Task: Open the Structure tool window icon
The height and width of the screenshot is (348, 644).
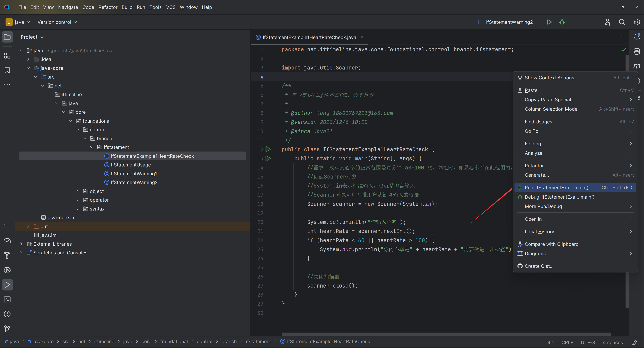Action: 7,55
